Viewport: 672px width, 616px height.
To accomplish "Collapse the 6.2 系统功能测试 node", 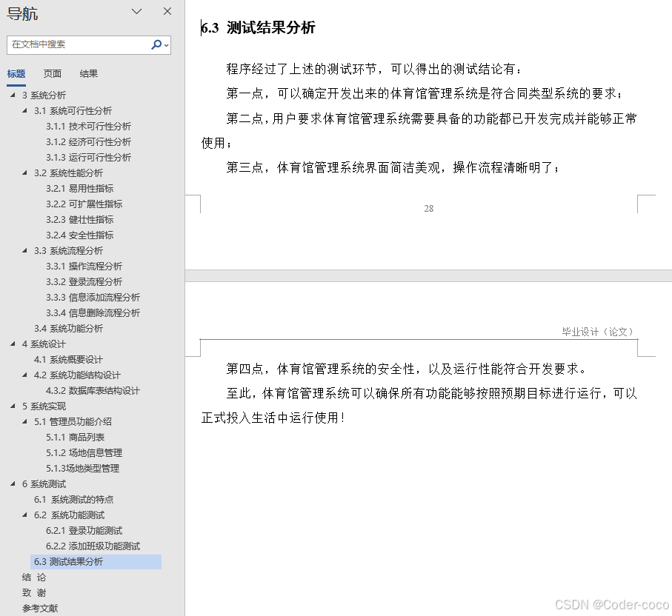I will pos(25,515).
